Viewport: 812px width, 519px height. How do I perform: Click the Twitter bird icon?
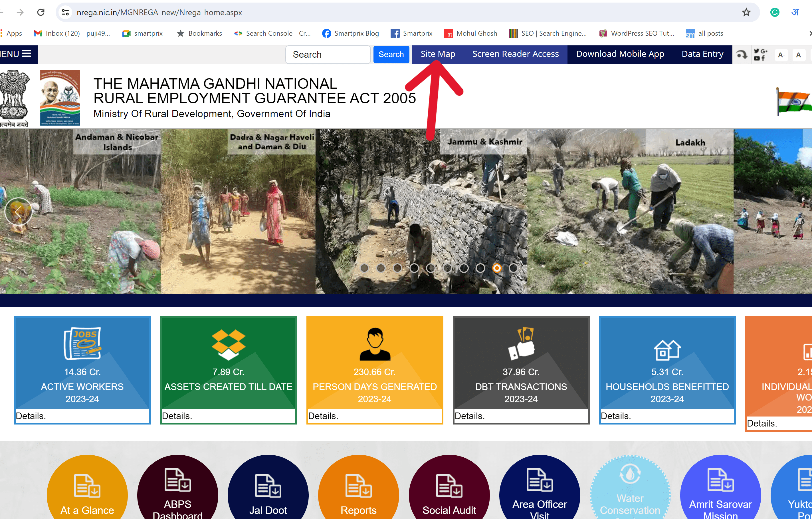click(x=757, y=51)
